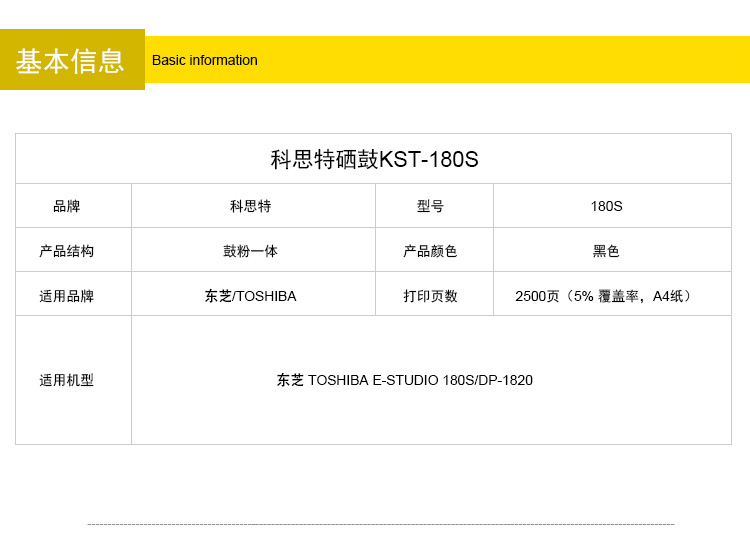This screenshot has width=750, height=533.
Task: Click the 适用机型 label cell
Action: coord(67,380)
